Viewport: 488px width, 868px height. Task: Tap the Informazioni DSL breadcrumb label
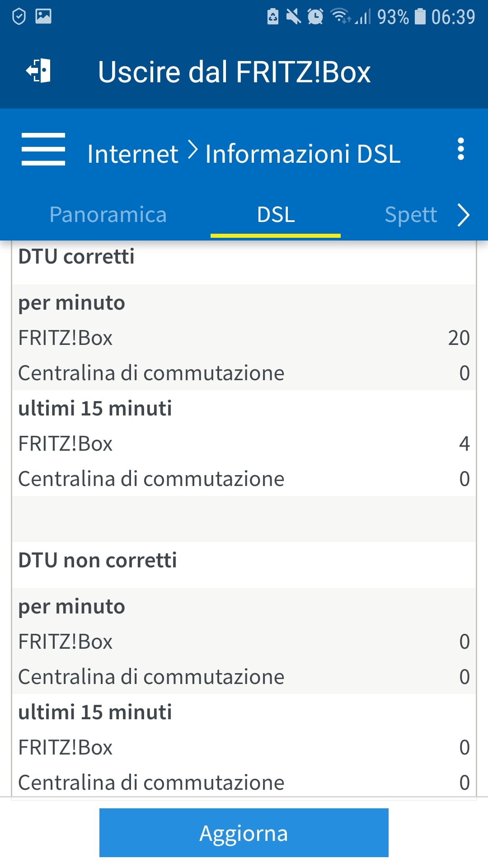click(x=303, y=154)
